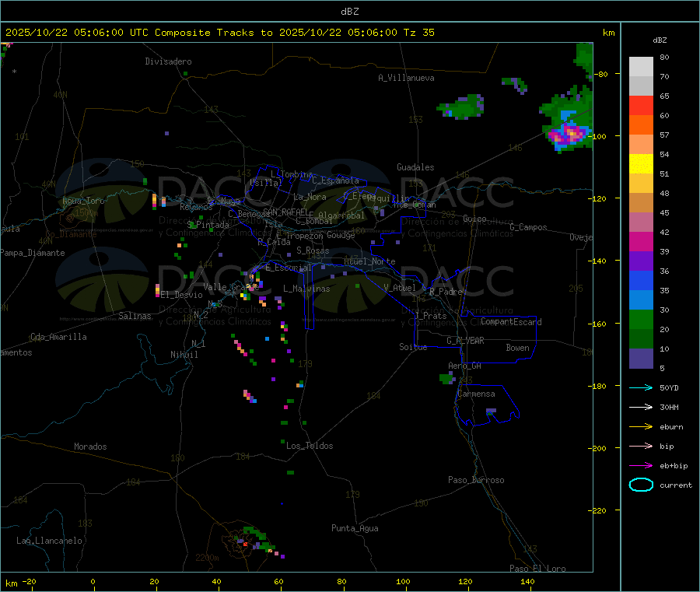Image resolution: width=700 pixels, height=592 pixels.
Task: Click the Guadales map label
Action: pos(415,167)
